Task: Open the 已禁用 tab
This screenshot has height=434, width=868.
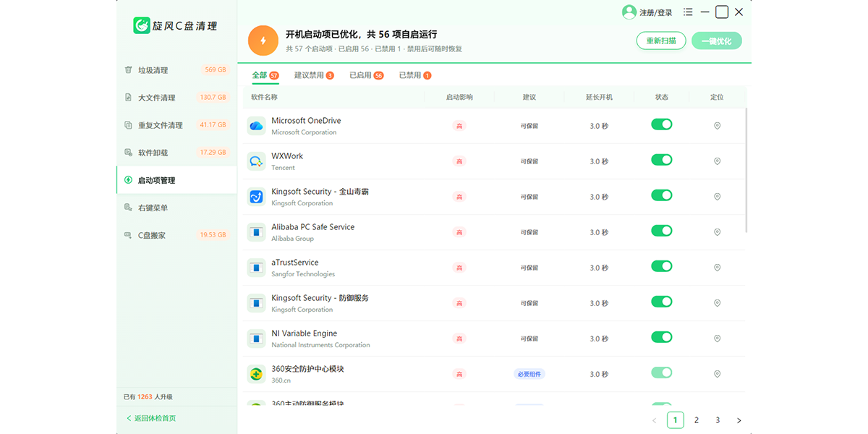Action: point(415,75)
